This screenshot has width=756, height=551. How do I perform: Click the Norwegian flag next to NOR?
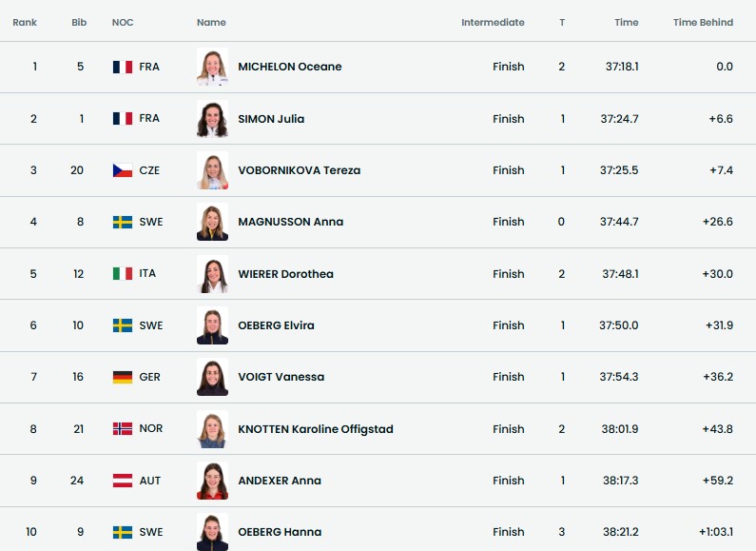(x=122, y=429)
